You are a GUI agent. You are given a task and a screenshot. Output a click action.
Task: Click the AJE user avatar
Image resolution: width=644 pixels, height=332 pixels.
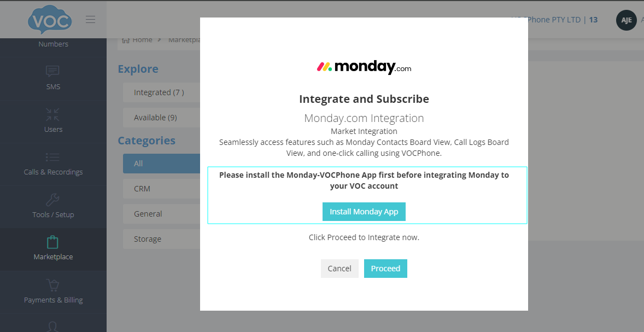[x=626, y=20]
